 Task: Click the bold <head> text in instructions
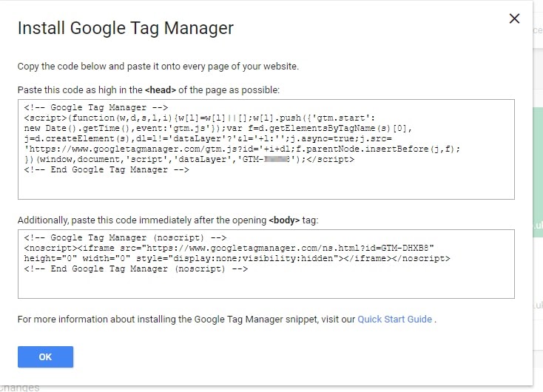(161, 90)
